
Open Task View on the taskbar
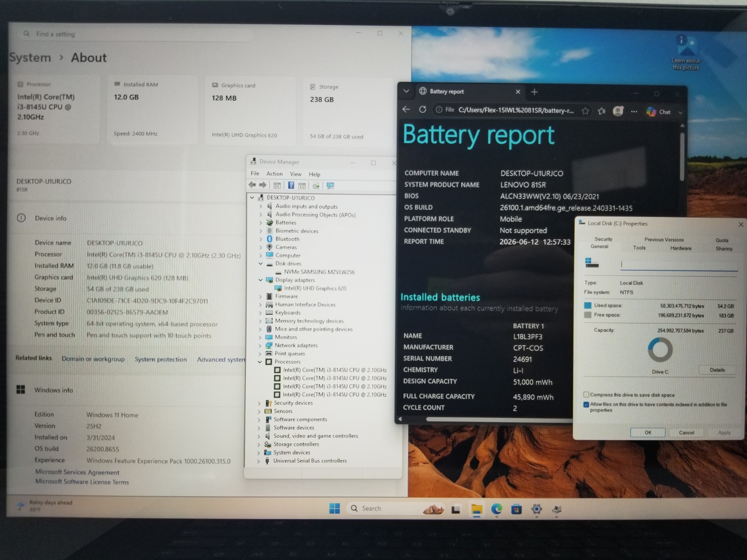(x=456, y=510)
